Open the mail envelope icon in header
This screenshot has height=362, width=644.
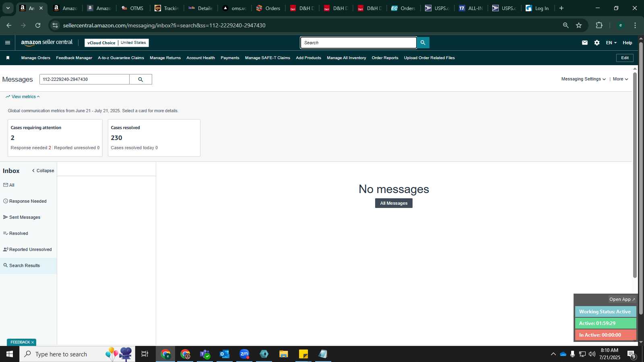pos(585,43)
